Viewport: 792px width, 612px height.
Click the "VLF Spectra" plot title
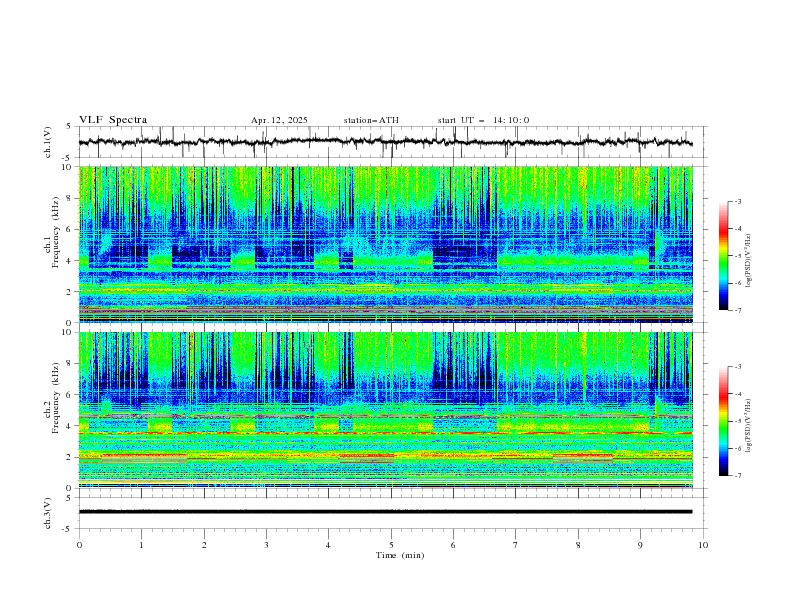point(113,120)
